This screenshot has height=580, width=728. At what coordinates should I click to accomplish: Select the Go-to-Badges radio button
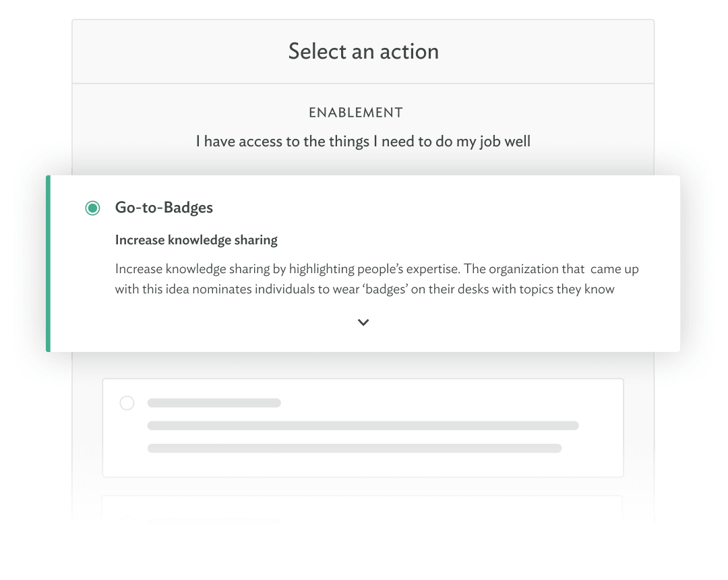pyautogui.click(x=92, y=208)
